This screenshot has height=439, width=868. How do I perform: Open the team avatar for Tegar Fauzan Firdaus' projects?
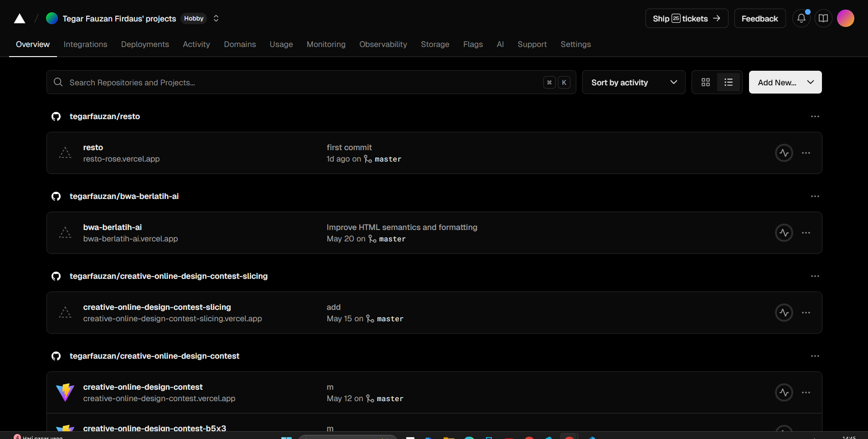coord(52,18)
